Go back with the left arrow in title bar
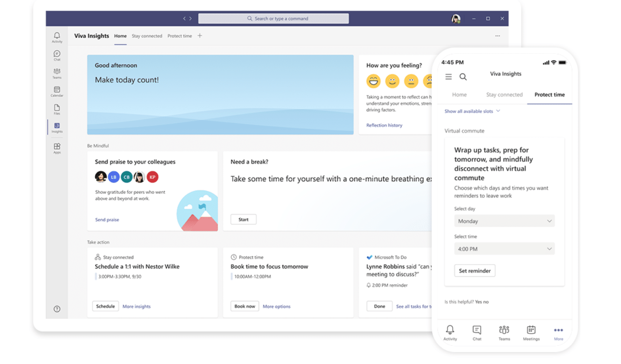Viewport: 621px width, 364px height. pos(185,19)
